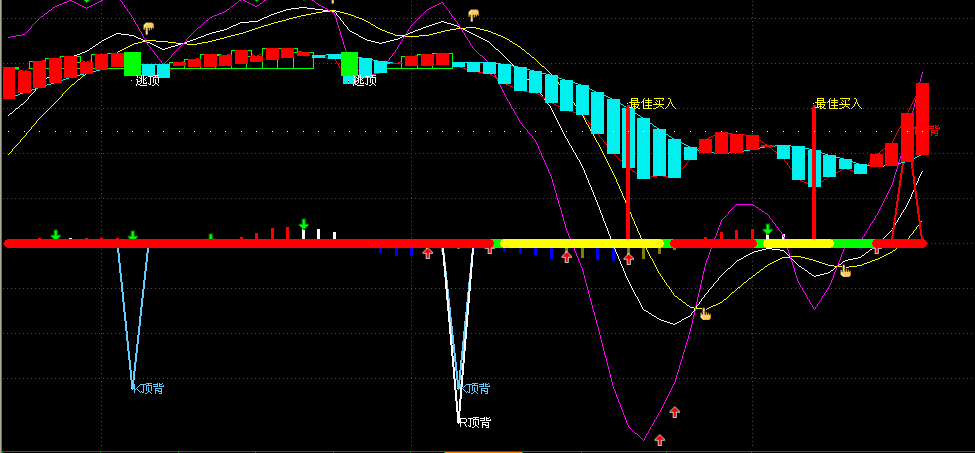Click the RJ顶背 label

[476, 423]
